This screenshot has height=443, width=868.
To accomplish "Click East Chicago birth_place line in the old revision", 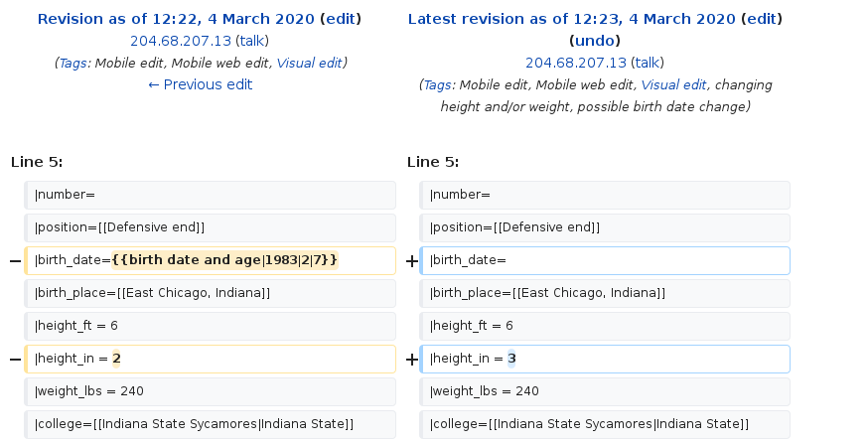I will [210, 293].
